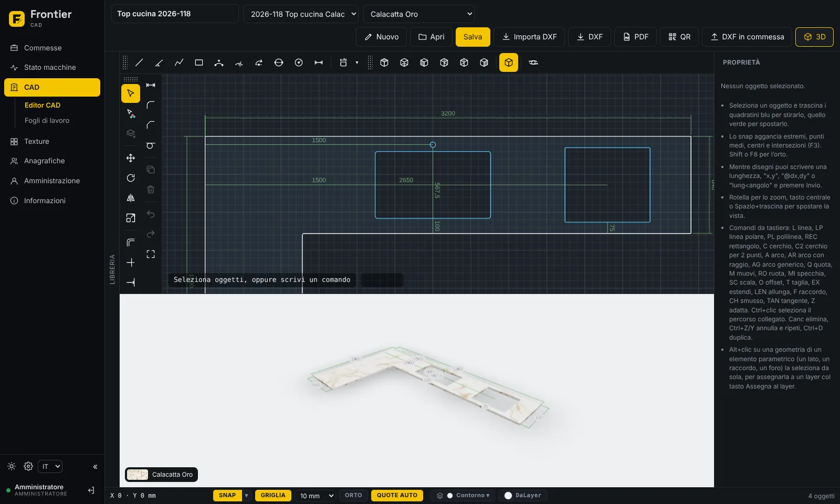Open the vertical LIBRERIA panel tab
Viewport: 840px width, 504px height.
(x=112, y=269)
